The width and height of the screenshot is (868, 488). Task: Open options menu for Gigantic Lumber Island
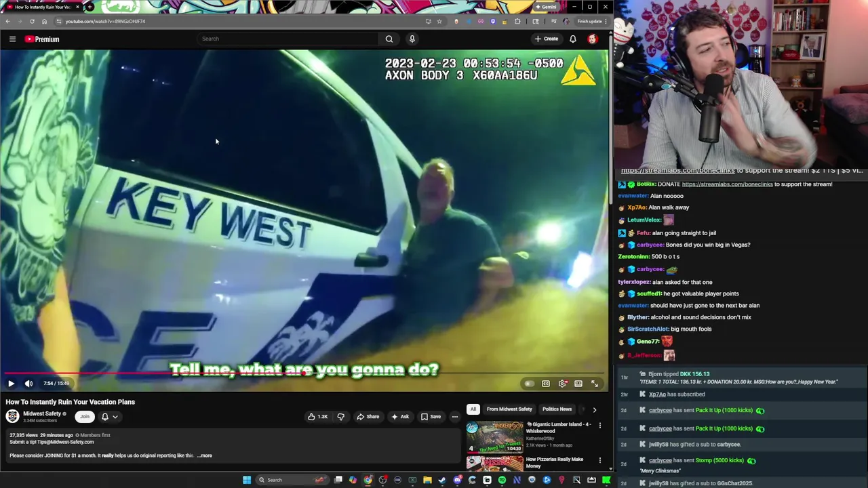[599, 426]
